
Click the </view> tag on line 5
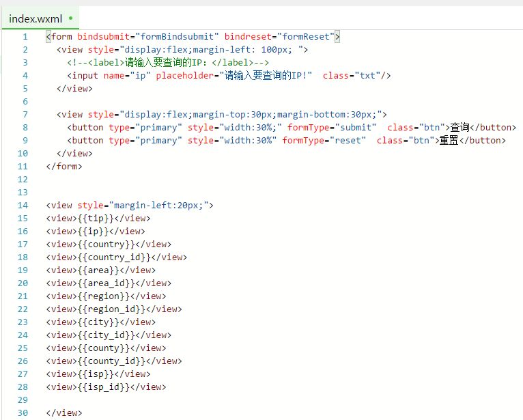(74, 89)
